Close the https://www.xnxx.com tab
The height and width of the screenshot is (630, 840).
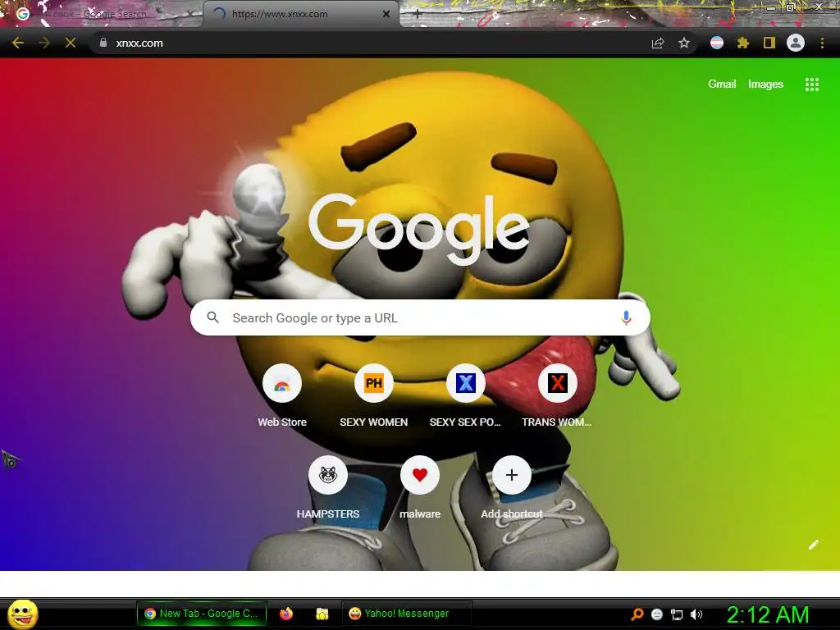pyautogui.click(x=386, y=15)
